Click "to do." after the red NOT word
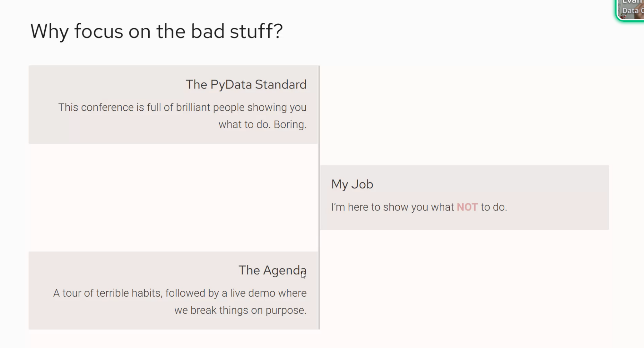This screenshot has height=348, width=644. 494,207
